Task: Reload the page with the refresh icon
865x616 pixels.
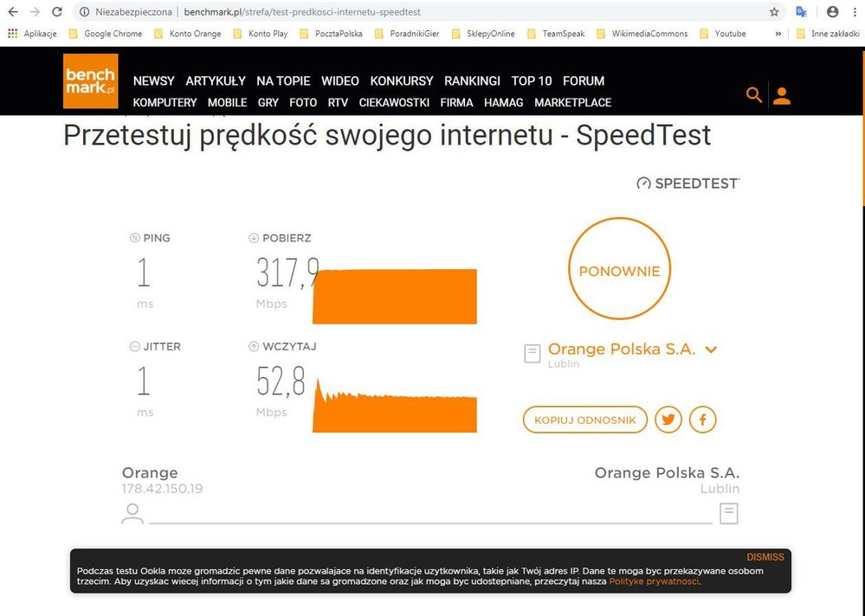Action: tap(57, 12)
